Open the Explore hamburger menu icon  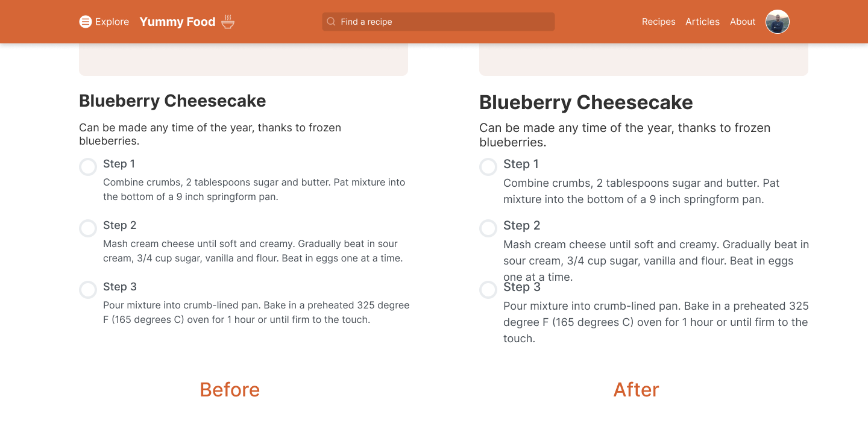86,22
